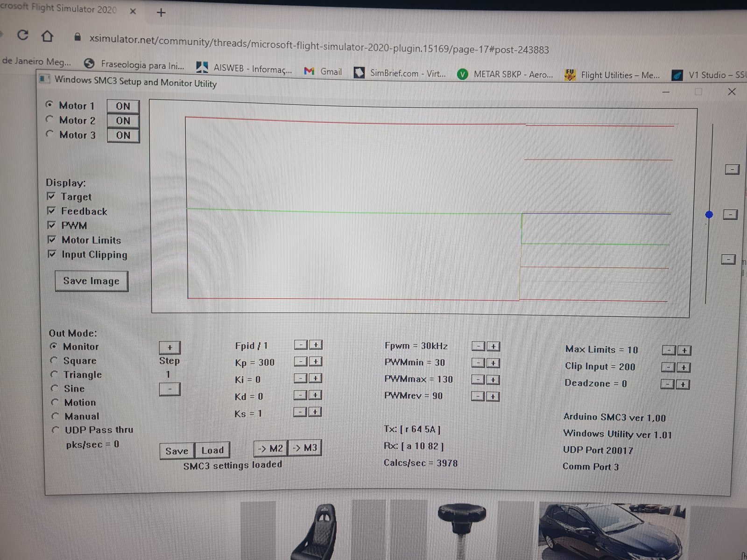
Task: Increase the Ki value
Action: [316, 378]
